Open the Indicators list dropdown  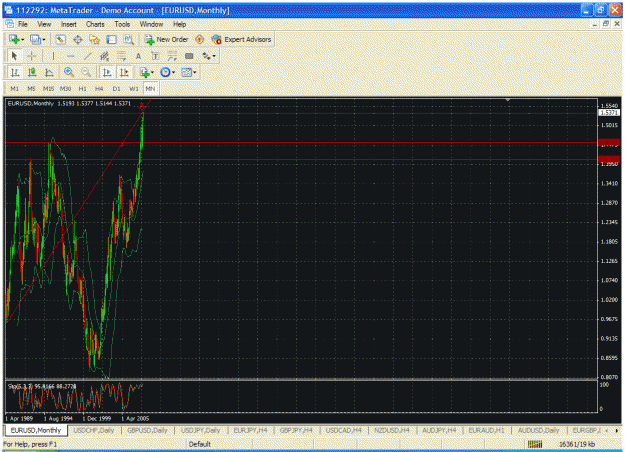point(147,73)
